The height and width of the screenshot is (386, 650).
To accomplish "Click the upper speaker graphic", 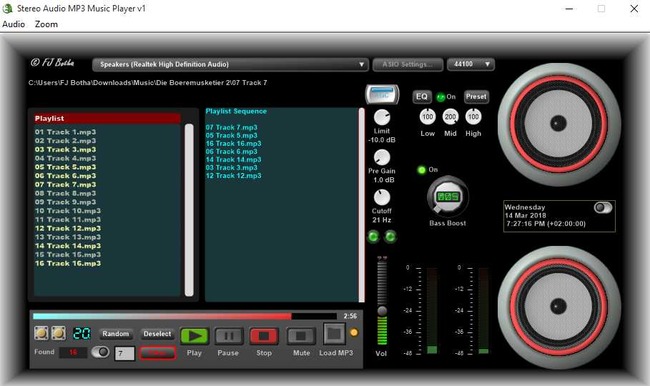I will point(558,124).
